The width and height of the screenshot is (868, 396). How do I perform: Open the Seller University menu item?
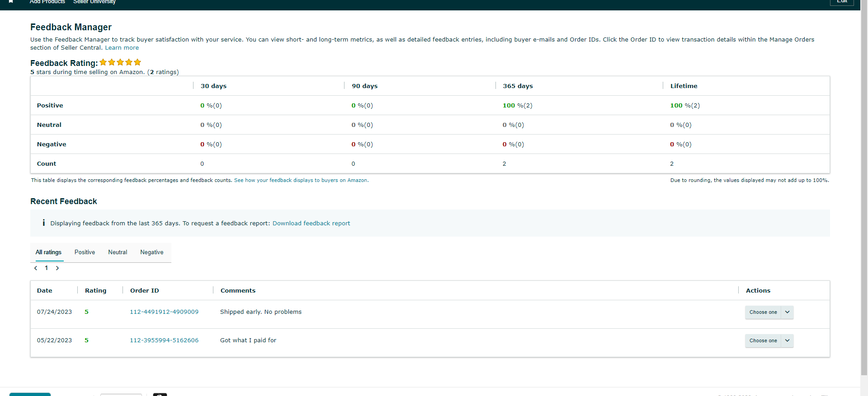point(94,2)
